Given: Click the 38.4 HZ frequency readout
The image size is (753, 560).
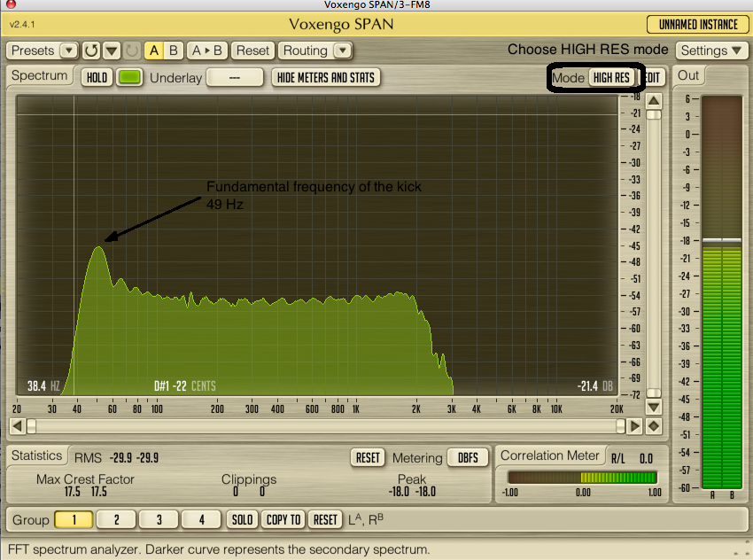Looking at the screenshot, I should click(x=43, y=386).
